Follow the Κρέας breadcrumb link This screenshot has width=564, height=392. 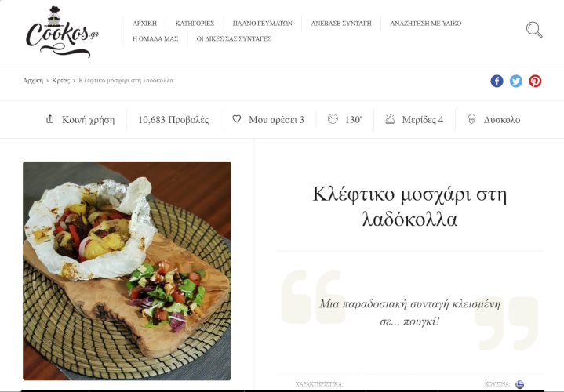pos(60,80)
